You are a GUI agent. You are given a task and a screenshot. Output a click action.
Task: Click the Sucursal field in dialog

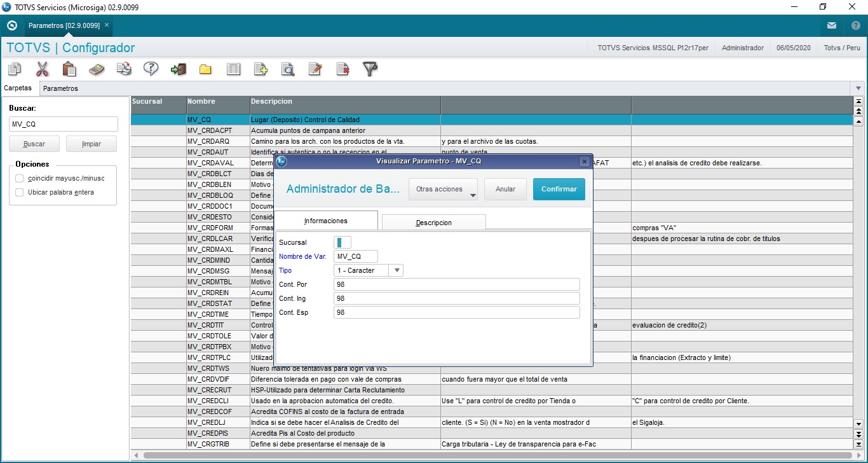[342, 242]
